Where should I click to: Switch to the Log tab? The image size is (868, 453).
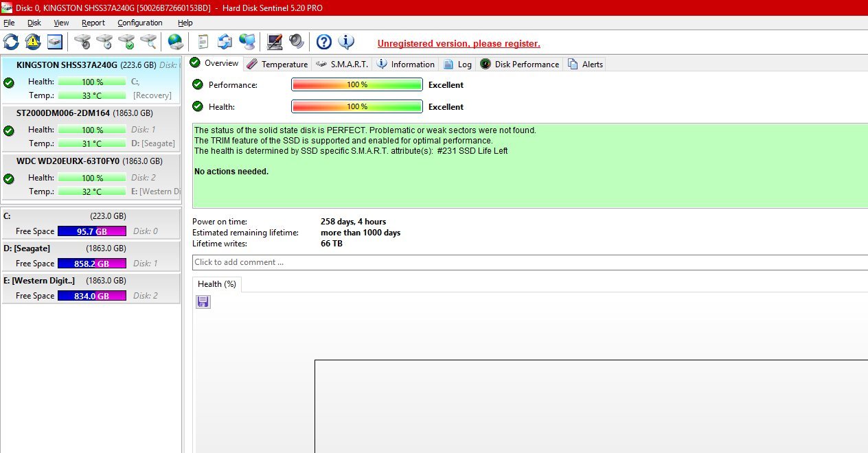458,64
